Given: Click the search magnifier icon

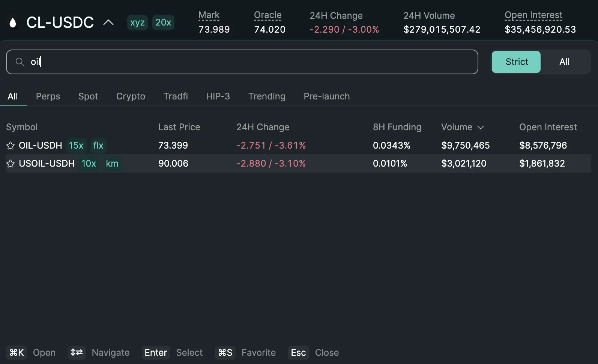Looking at the screenshot, I should [20, 62].
